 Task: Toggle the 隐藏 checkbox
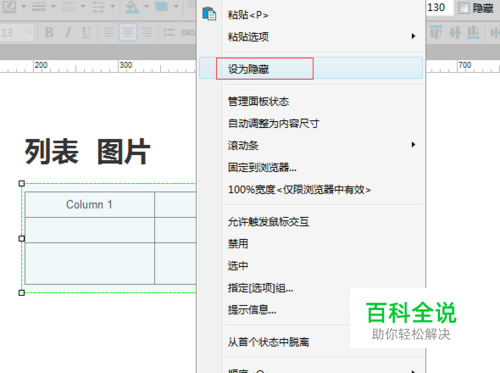pos(464,8)
